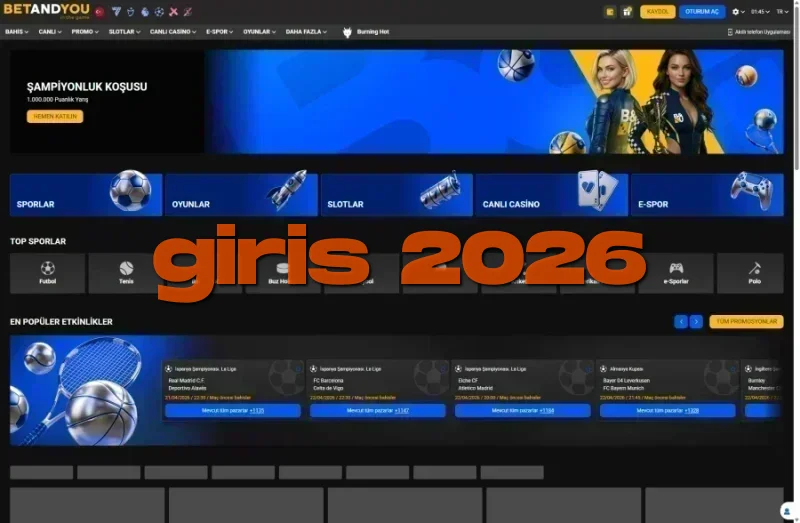Expand the E-SPOR menu

click(x=219, y=32)
